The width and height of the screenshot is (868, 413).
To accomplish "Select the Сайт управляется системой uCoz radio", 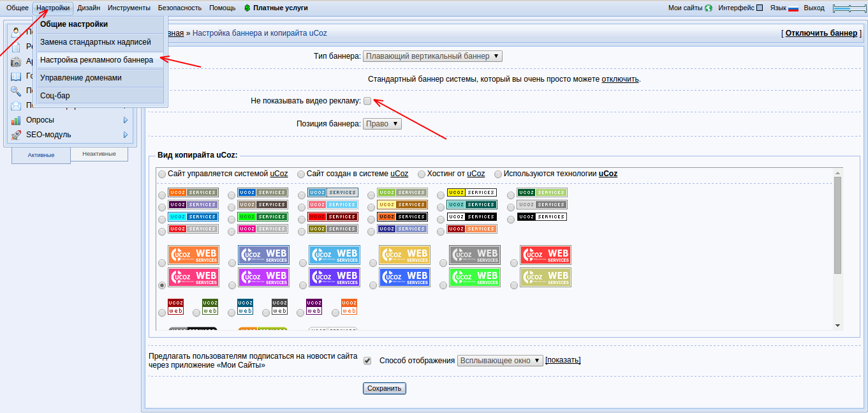I will tap(162, 174).
